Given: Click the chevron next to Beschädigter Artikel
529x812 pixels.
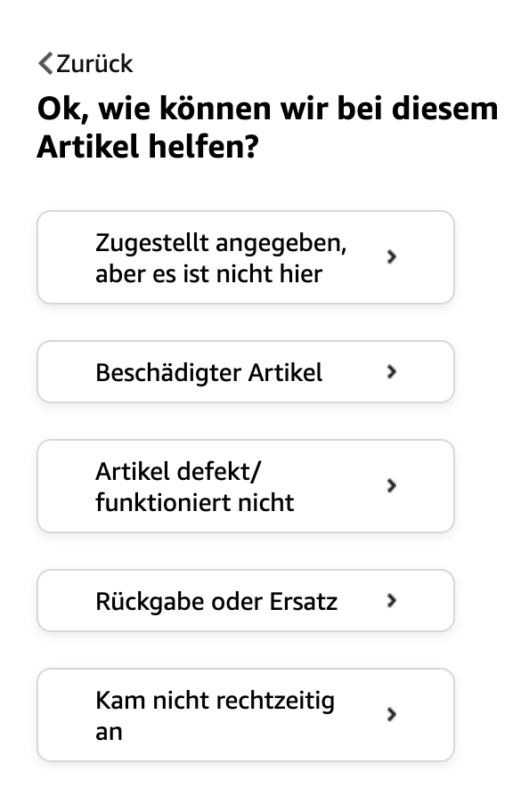Looking at the screenshot, I should [392, 372].
